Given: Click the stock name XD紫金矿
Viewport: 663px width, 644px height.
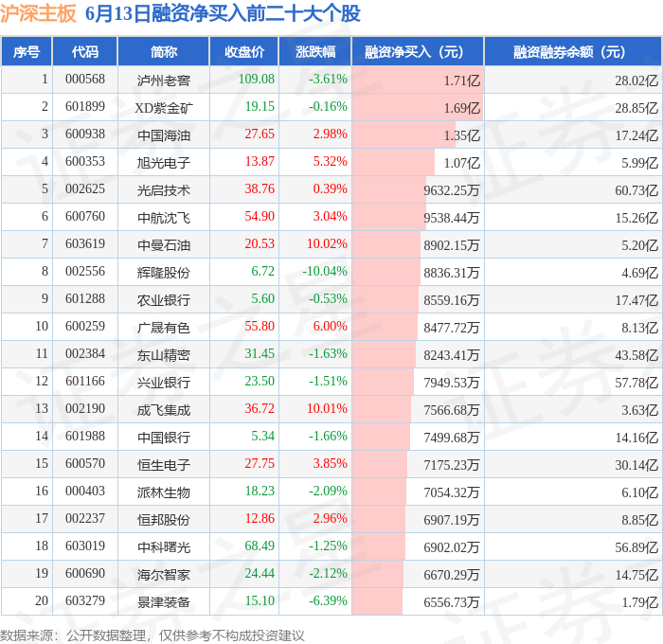Looking at the screenshot, I should point(164,108).
